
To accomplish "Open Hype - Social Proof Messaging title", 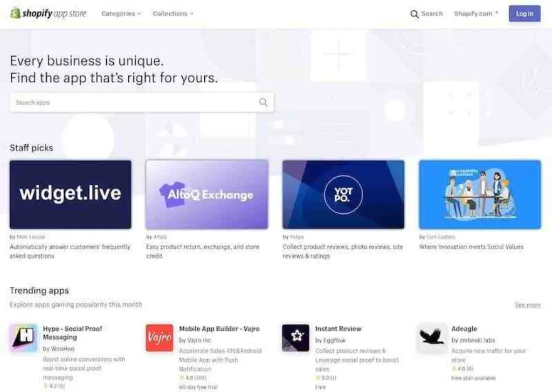I will click(73, 333).
